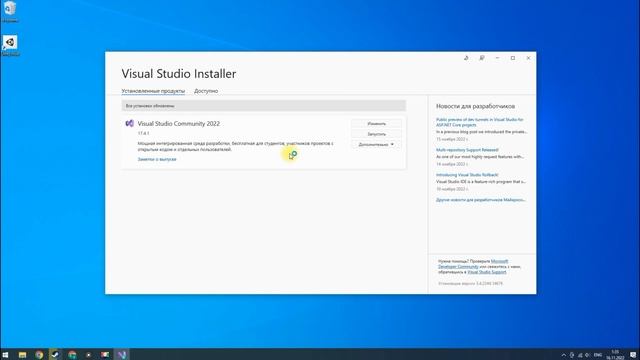
Task: Click the Изменить button for Visual Studio Community
Action: [376, 123]
